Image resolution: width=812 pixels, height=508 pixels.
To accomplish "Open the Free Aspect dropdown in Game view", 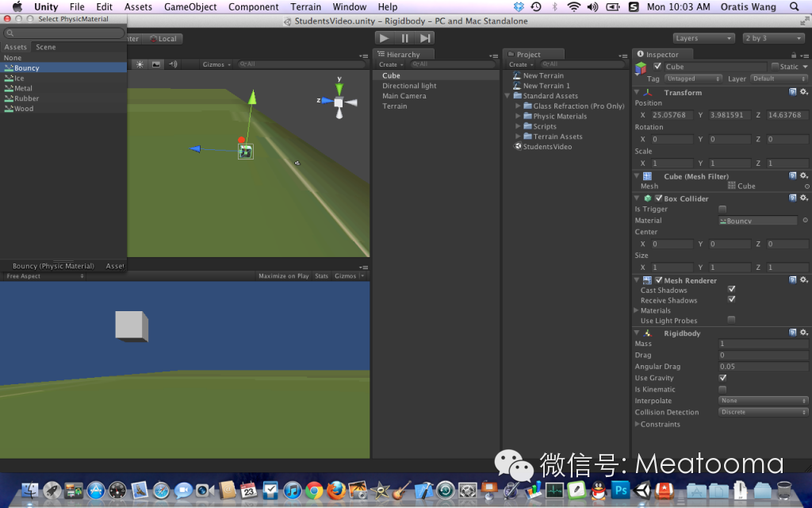I will (44, 276).
